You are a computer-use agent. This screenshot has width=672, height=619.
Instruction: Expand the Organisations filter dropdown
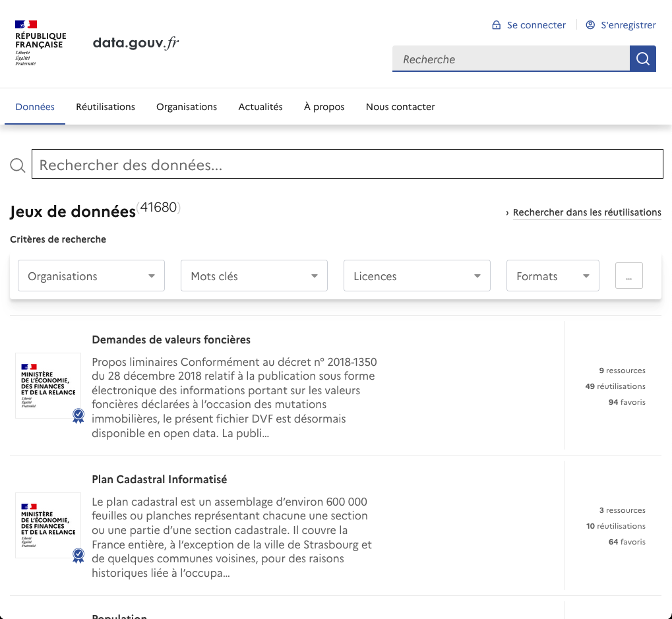point(91,276)
